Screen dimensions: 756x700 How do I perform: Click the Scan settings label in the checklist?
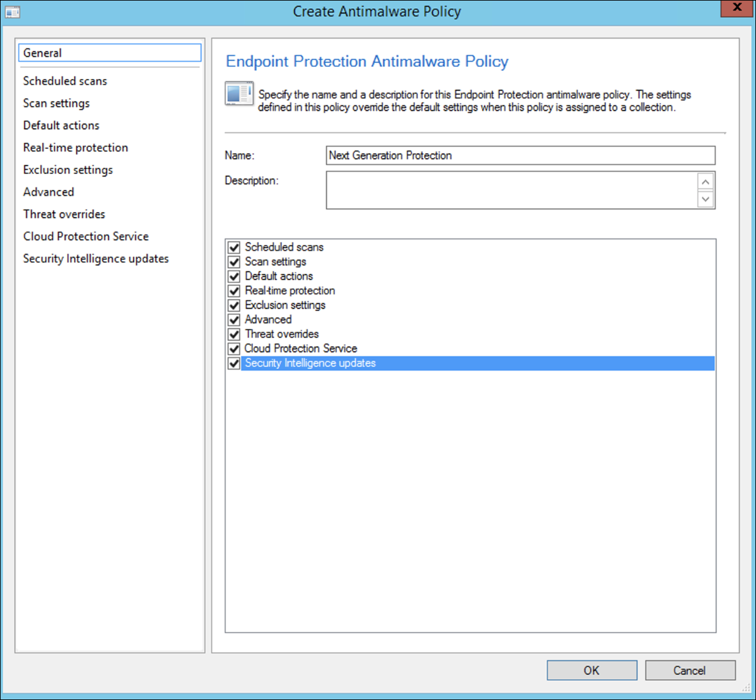coord(275,262)
